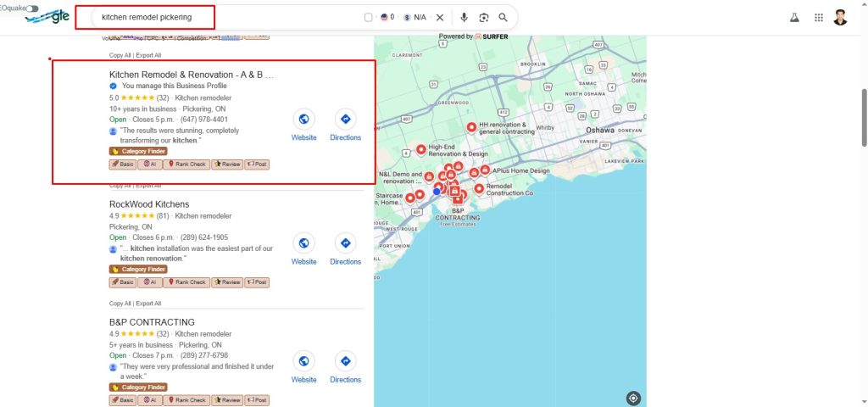The height and width of the screenshot is (407, 868).
Task: Click Review button for Kitchen Remodel & Renovation
Action: pos(227,164)
